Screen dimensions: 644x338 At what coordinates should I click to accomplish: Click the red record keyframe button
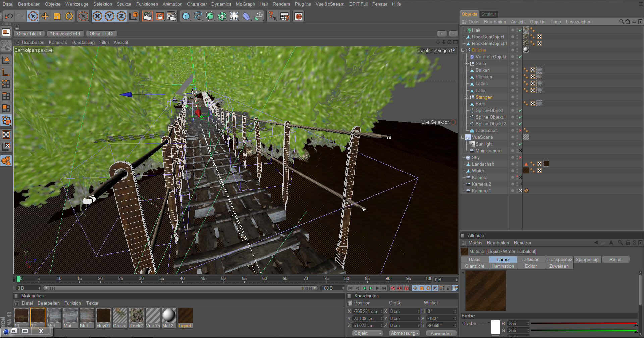click(x=393, y=288)
